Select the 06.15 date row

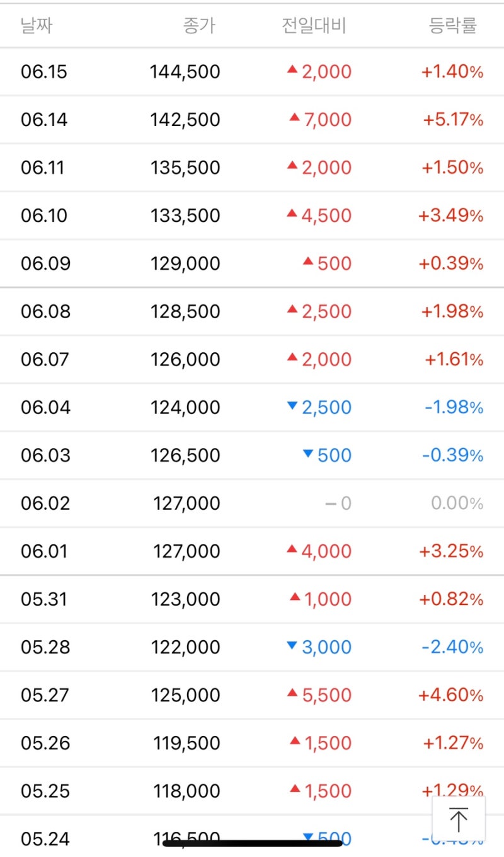44,72
